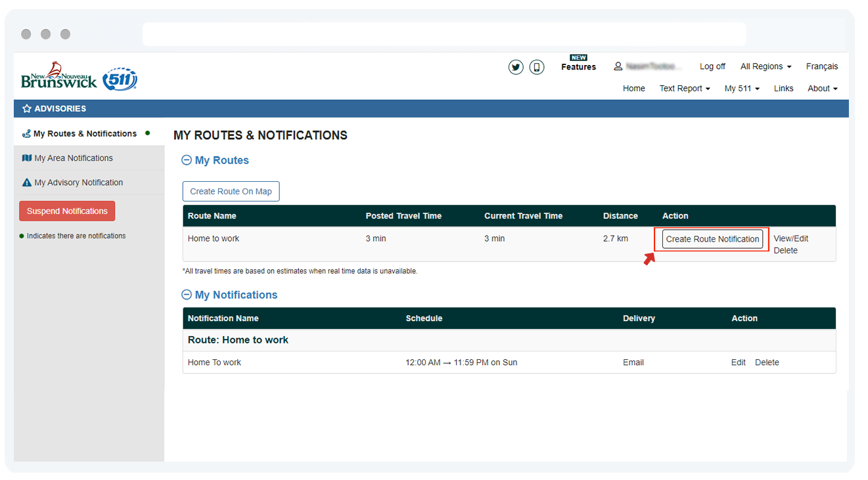Delete the Home to work route
This screenshot has width=868, height=480.
[785, 250]
